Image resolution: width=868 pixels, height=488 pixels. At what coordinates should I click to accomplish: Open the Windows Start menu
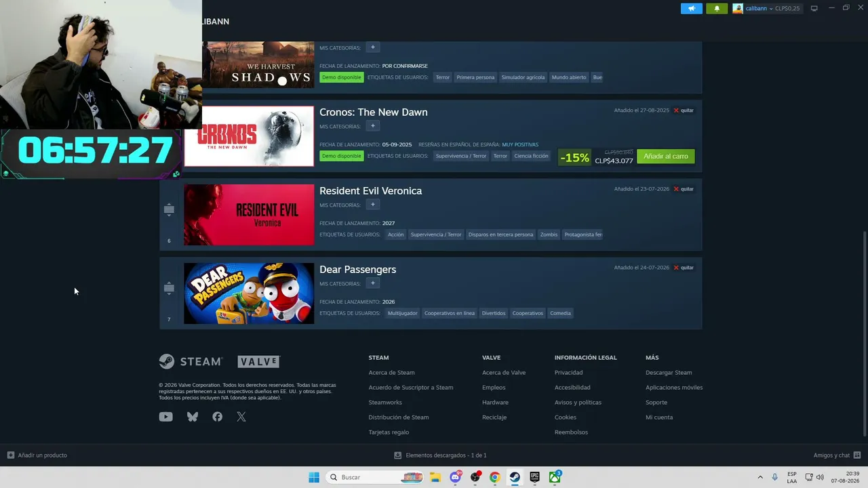(314, 477)
